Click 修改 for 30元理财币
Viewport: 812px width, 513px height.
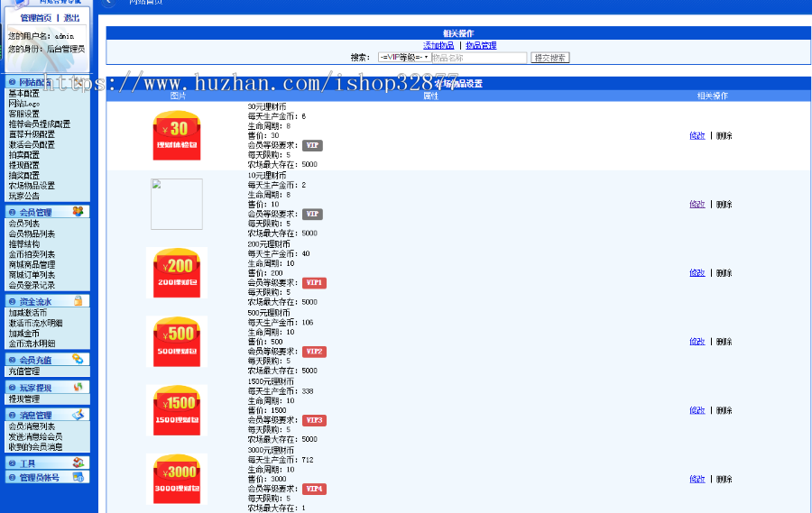pos(697,135)
